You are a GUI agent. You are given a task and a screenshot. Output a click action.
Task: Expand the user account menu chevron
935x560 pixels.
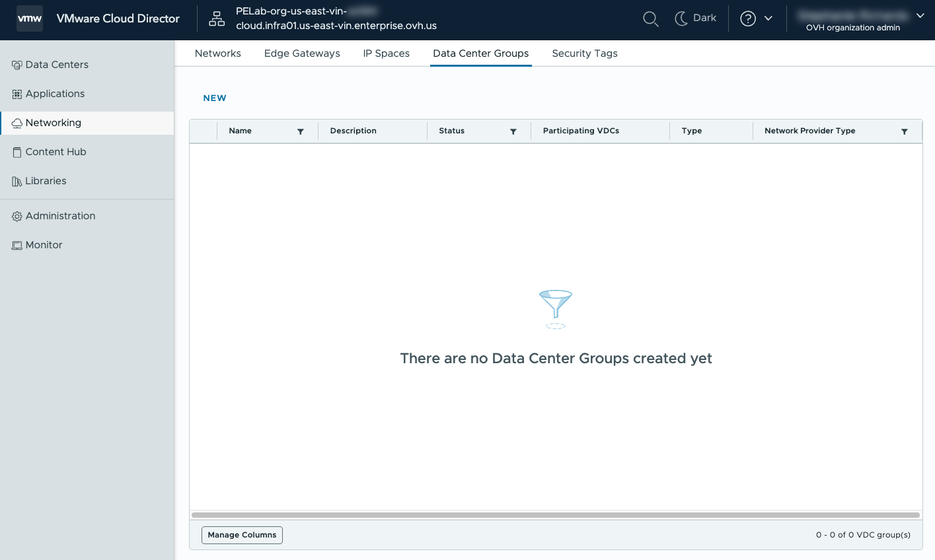click(x=920, y=15)
